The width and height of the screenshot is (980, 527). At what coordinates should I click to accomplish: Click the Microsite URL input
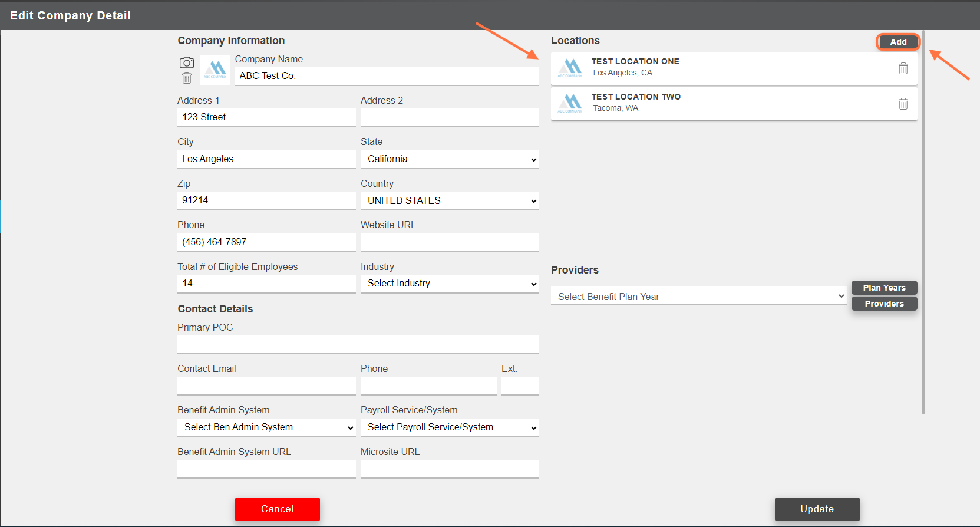click(450, 469)
